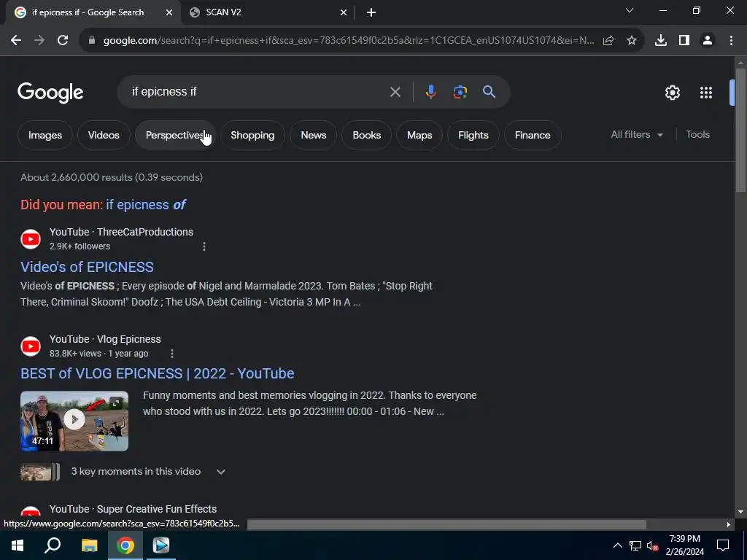
Task: Select the Books filter
Action: pyautogui.click(x=367, y=135)
